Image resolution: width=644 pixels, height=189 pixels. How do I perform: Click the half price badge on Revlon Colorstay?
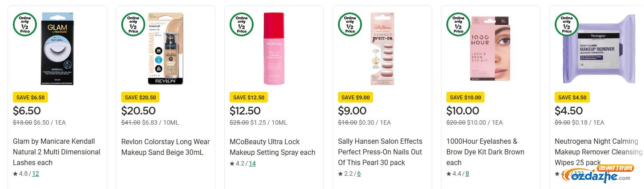click(x=133, y=24)
